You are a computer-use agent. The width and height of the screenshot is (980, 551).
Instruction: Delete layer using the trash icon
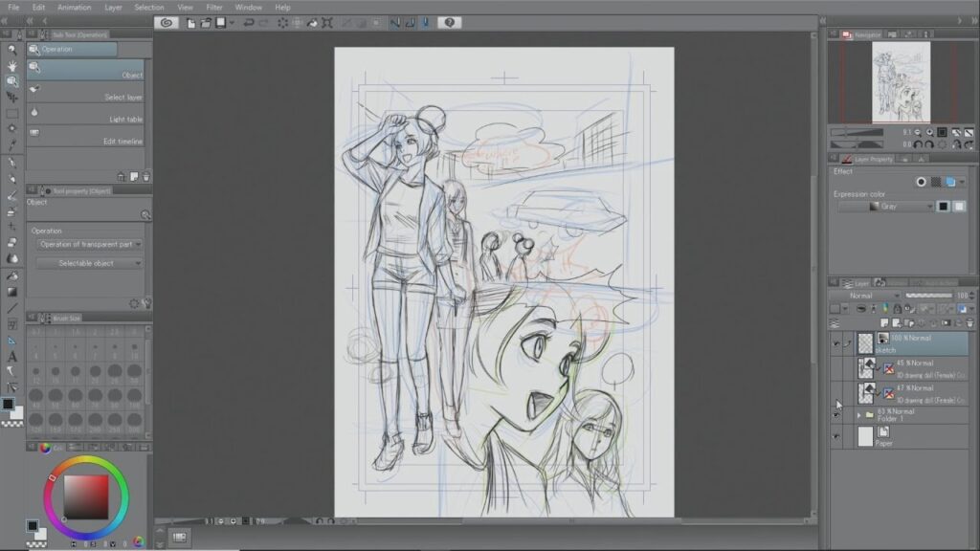click(968, 323)
